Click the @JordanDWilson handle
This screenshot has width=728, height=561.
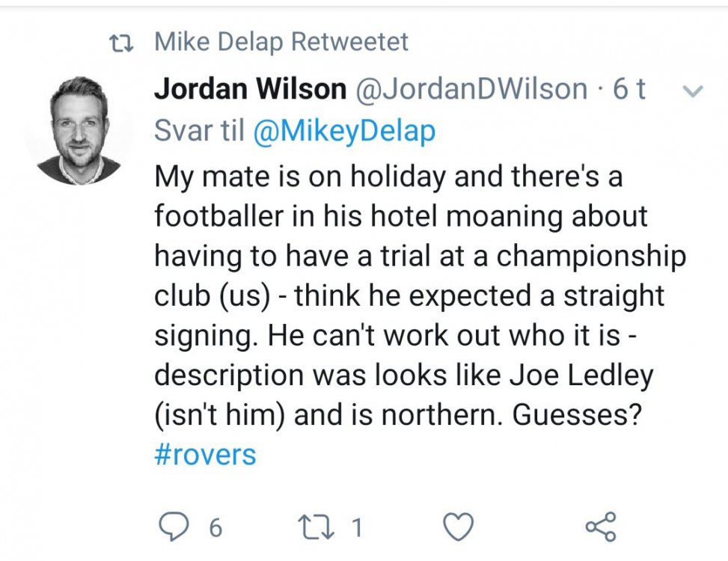[x=471, y=90]
